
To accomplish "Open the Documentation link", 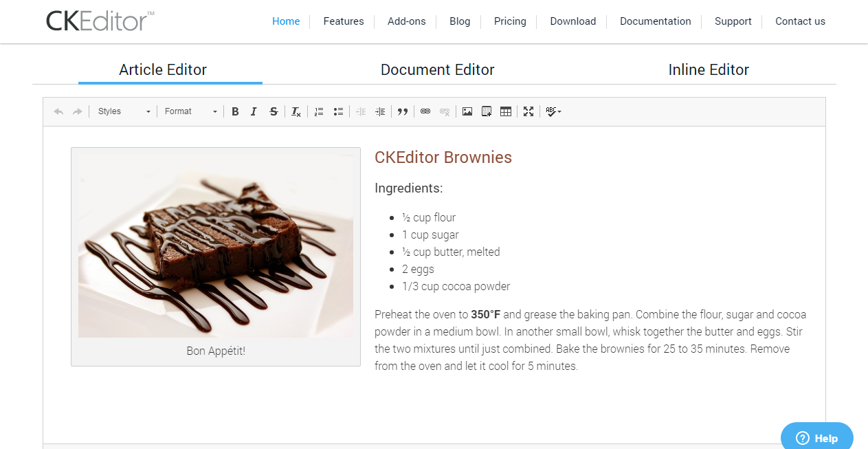I will click(x=656, y=21).
